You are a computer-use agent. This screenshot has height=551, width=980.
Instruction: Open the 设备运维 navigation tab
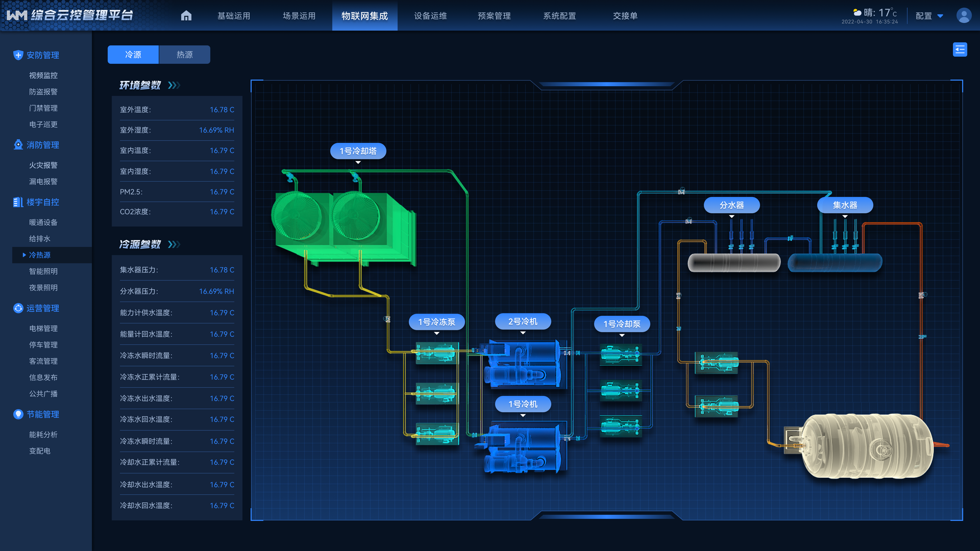[x=430, y=16]
